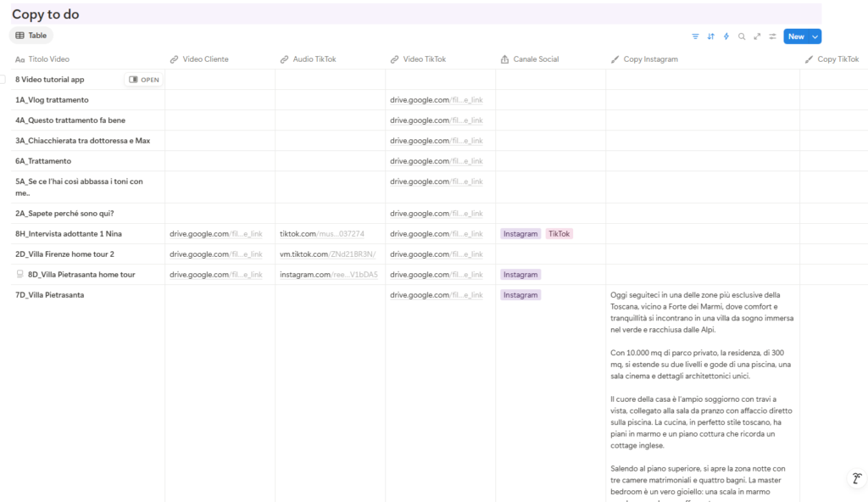Open Video TikTok link for 4A_Questo trattamento fa bene
Image resolution: width=868 pixels, height=502 pixels.
pos(437,120)
